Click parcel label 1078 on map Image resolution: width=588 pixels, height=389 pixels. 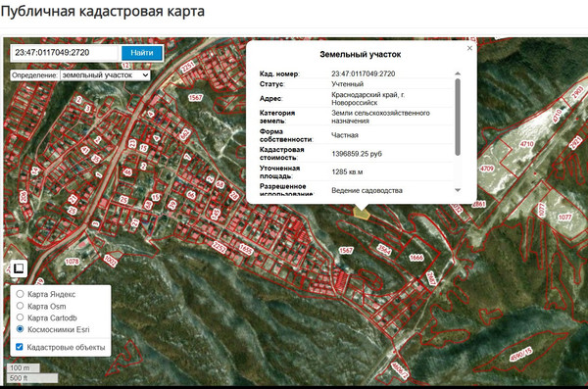(72, 262)
